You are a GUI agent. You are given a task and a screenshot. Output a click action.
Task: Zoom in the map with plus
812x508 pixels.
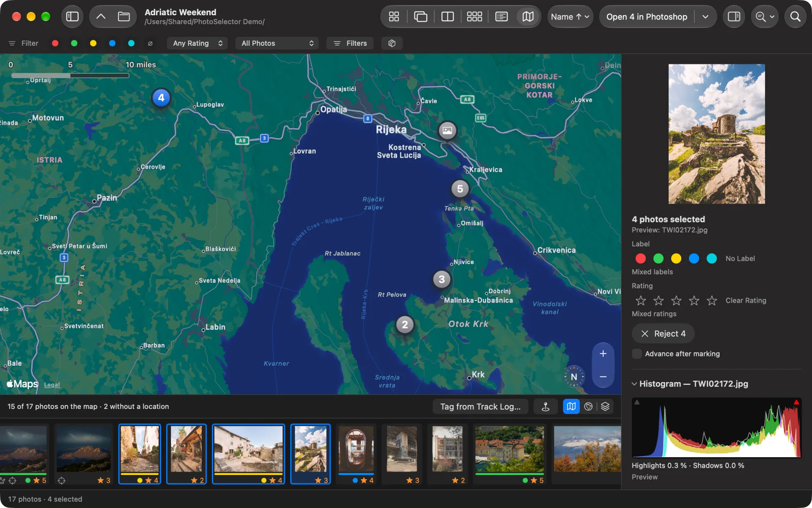tap(603, 353)
